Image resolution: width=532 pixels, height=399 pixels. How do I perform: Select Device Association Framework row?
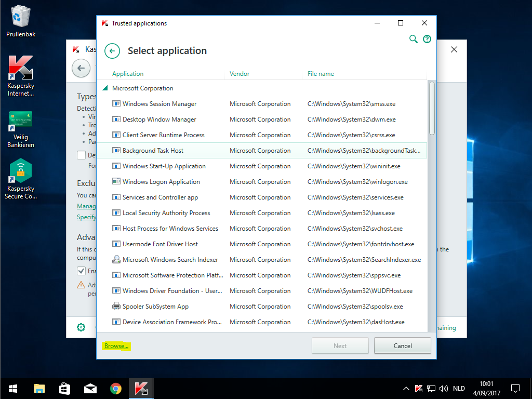262,322
